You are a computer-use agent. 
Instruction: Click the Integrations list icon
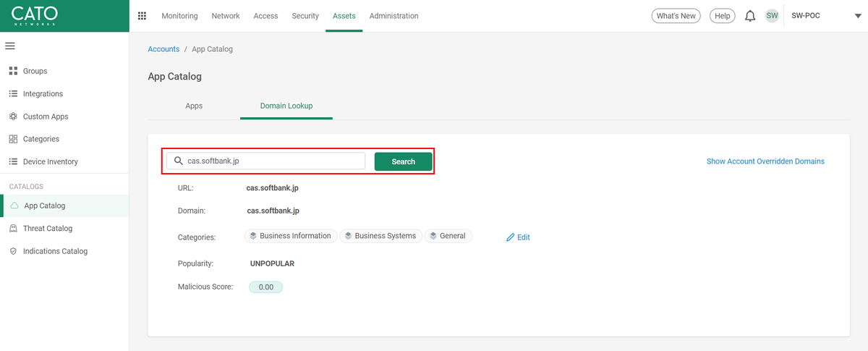coord(13,93)
